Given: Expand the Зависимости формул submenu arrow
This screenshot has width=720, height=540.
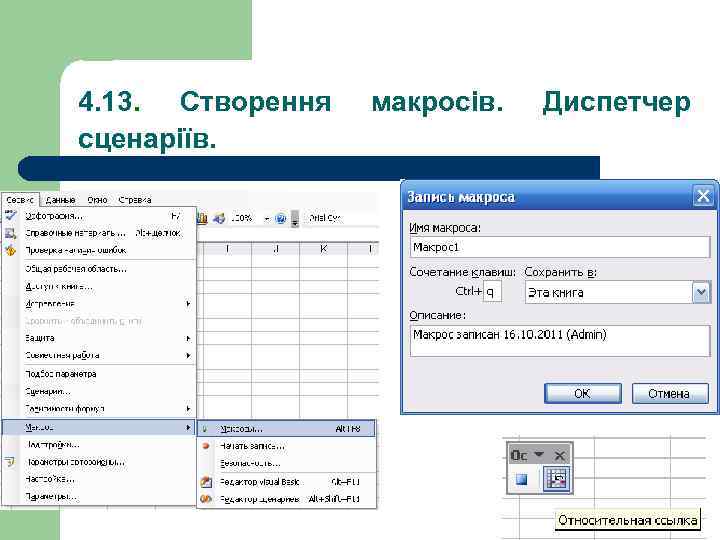Looking at the screenshot, I should 188,409.
